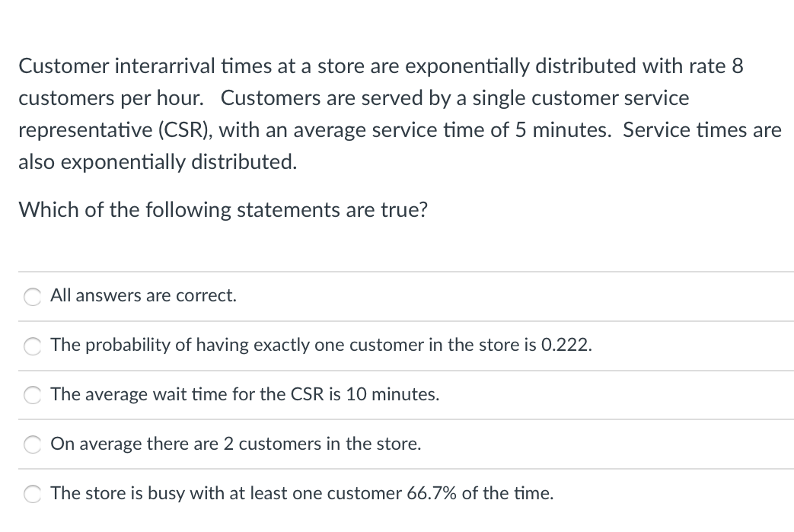794x532 pixels.
Task: Click the question text 'Which of the following statements are true?'
Action: [222, 211]
